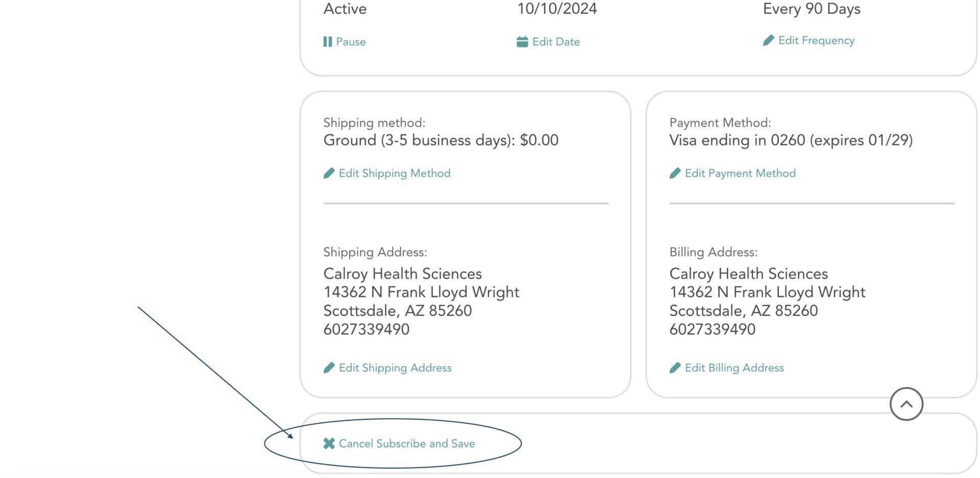Image resolution: width=980 pixels, height=478 pixels.
Task: Open the Edit Frequency link
Action: [x=816, y=40]
